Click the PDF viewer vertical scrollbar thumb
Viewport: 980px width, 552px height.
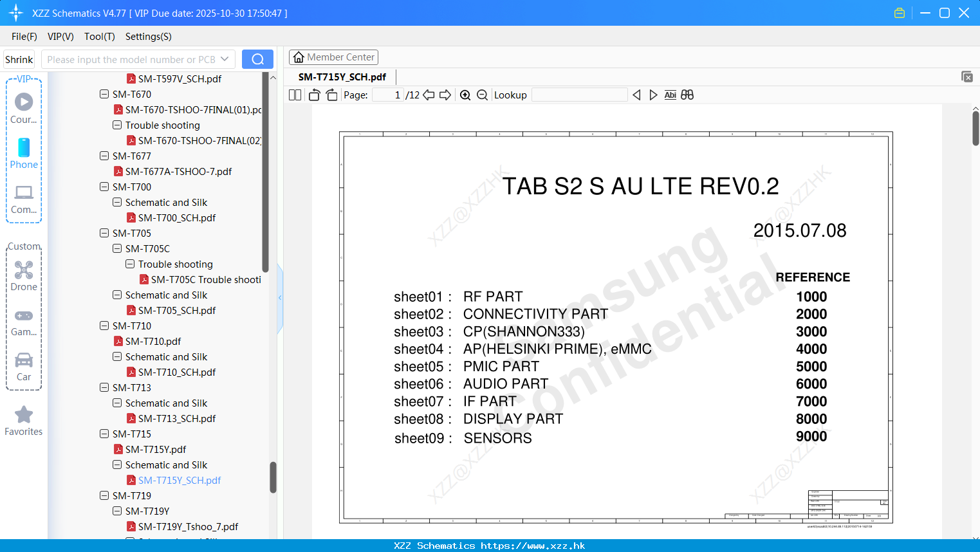(x=975, y=129)
